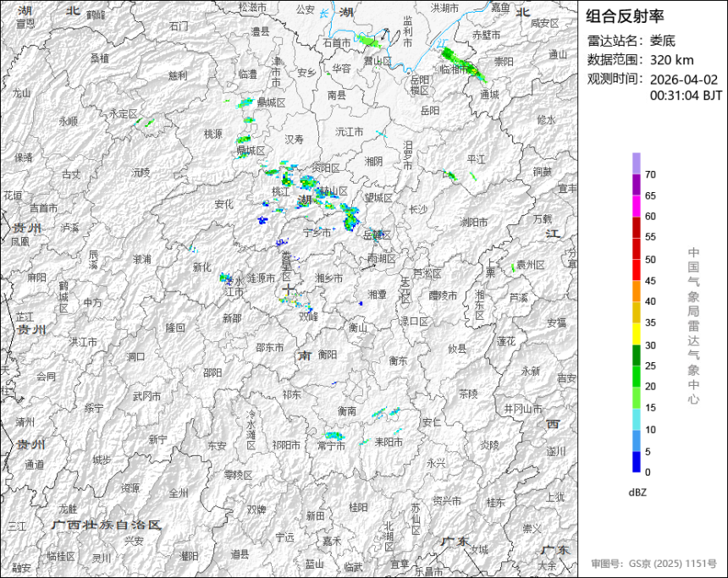Click the 零陵区 district label
This screenshot has width=728, height=578.
pos(238,475)
